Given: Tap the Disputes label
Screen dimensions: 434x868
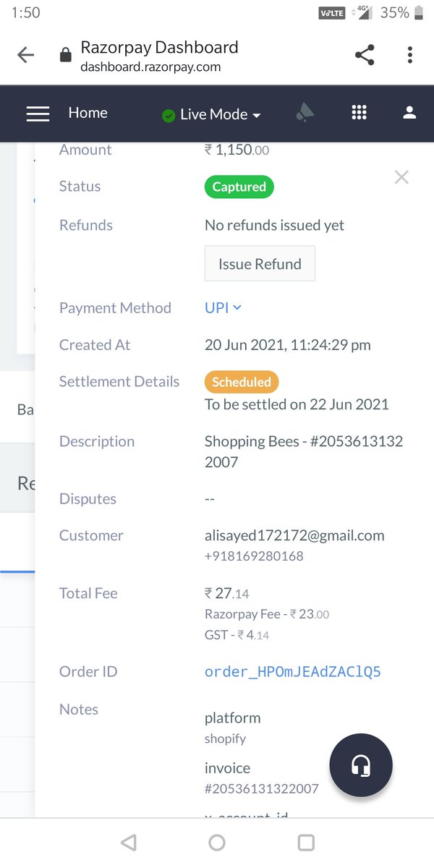Looking at the screenshot, I should (x=88, y=499).
